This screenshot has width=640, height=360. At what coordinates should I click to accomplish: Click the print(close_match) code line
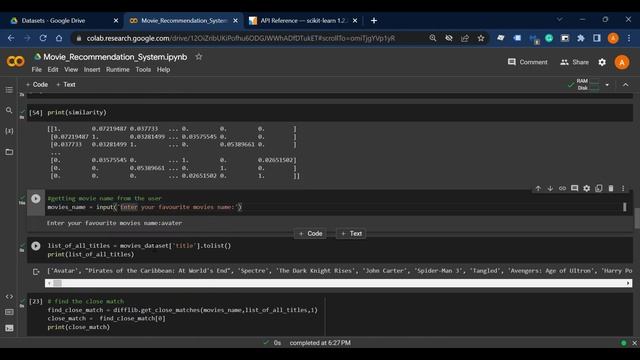[78, 327]
